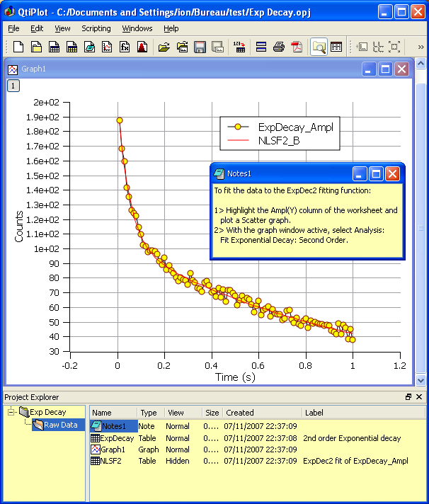The width and height of the screenshot is (429, 504).
Task: Click the Export PDF icon
Action: [x=297, y=47]
